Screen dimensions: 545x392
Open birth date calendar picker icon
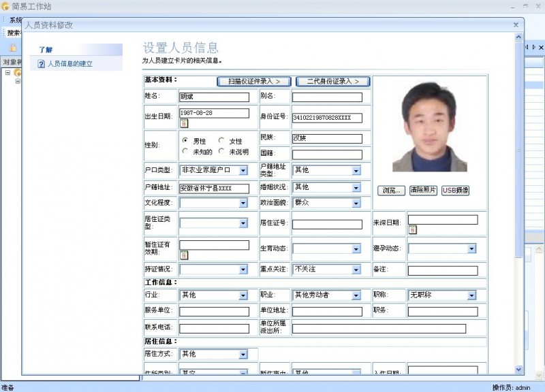coord(184,123)
